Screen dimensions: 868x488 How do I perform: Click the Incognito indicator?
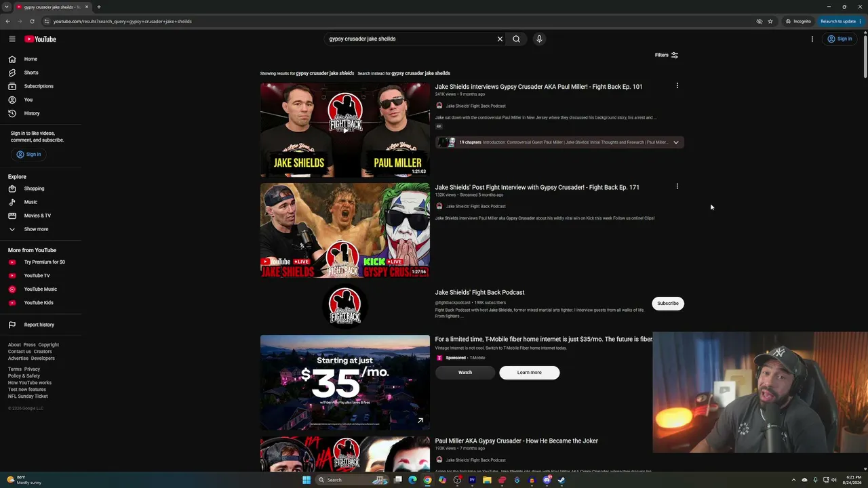798,22
